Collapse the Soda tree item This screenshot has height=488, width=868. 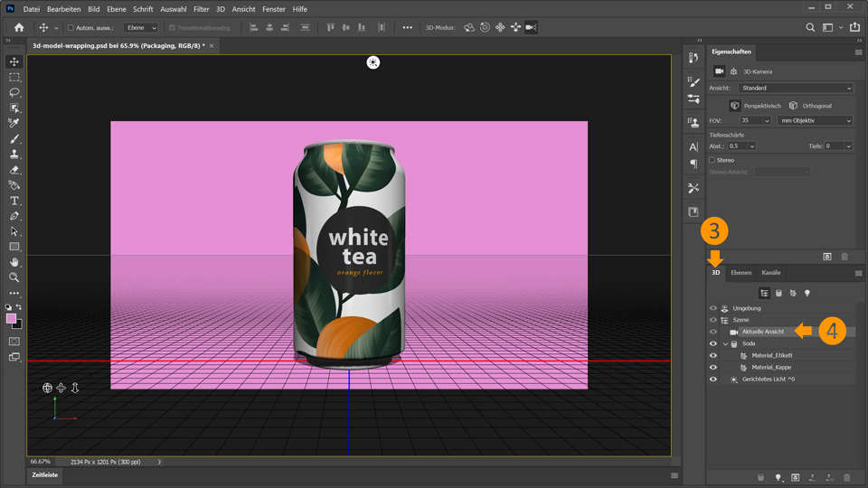pos(725,343)
